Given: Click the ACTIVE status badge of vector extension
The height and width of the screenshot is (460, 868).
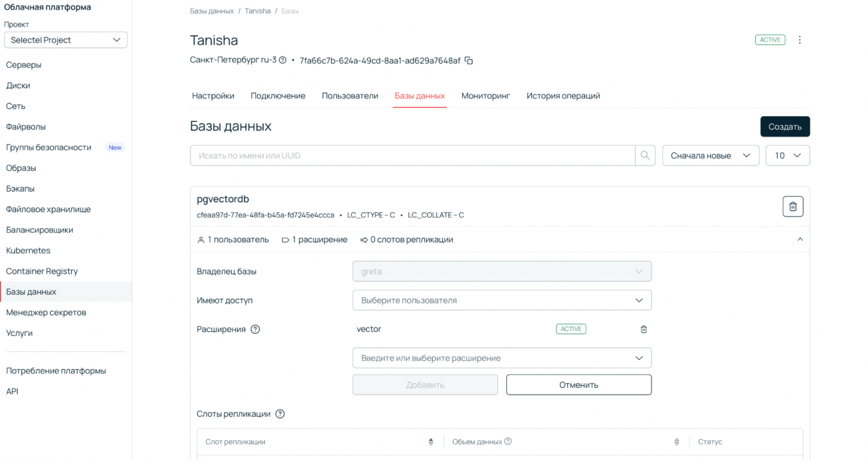Looking at the screenshot, I should pyautogui.click(x=571, y=329).
